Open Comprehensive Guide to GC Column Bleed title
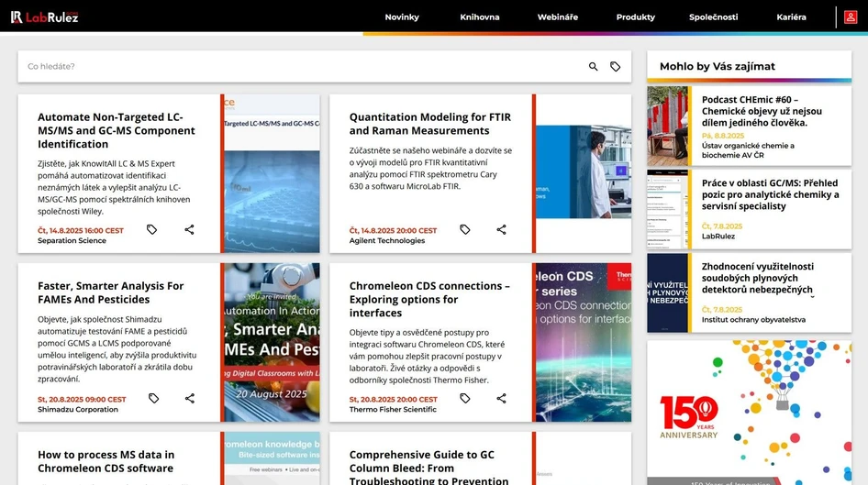The height and width of the screenshot is (485, 868). coord(429,468)
